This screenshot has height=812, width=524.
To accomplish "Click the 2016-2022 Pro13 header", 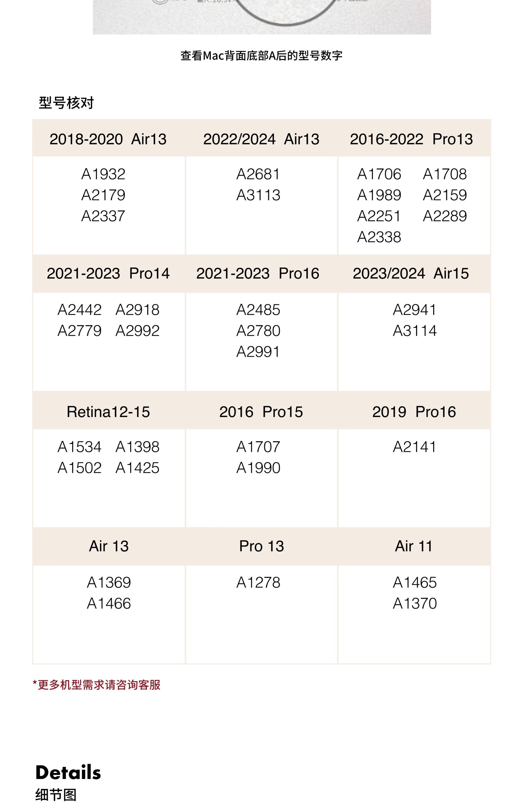I will 411,139.
